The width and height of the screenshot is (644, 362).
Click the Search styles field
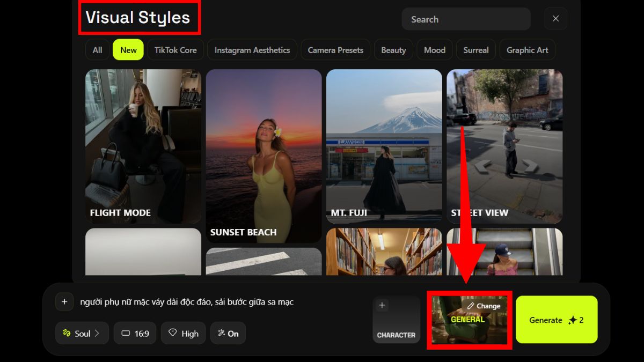pos(465,19)
